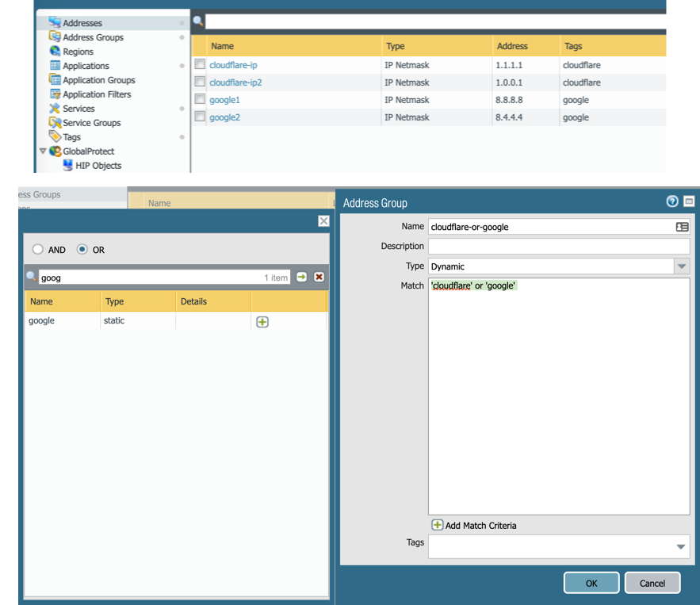Viewport: 700px width, 605px height.
Task: Select the OR radio button
Action: (x=82, y=250)
